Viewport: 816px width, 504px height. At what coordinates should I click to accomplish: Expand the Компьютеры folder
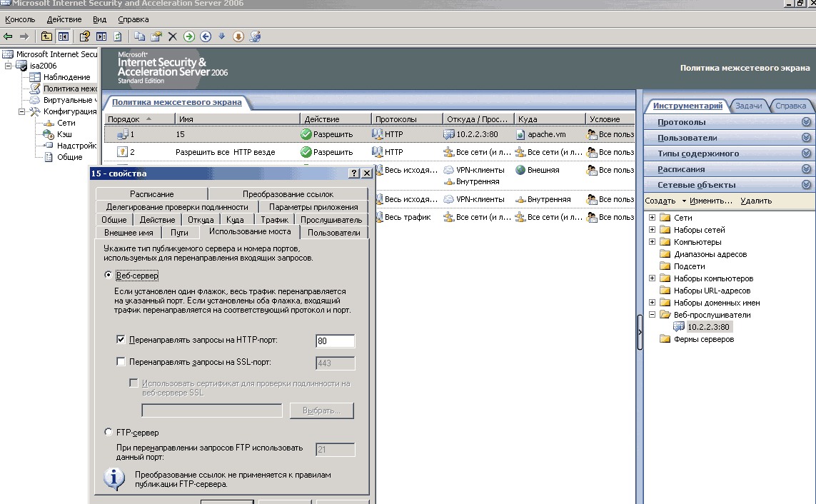click(x=652, y=241)
